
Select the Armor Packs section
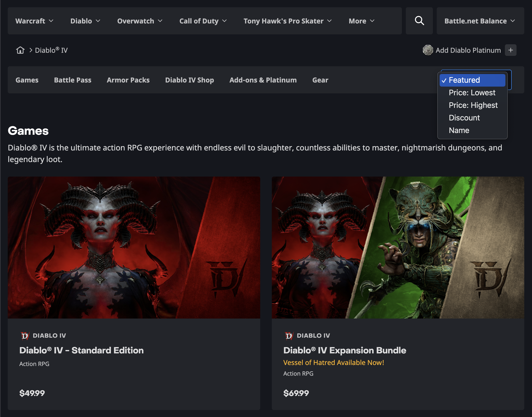(x=128, y=80)
